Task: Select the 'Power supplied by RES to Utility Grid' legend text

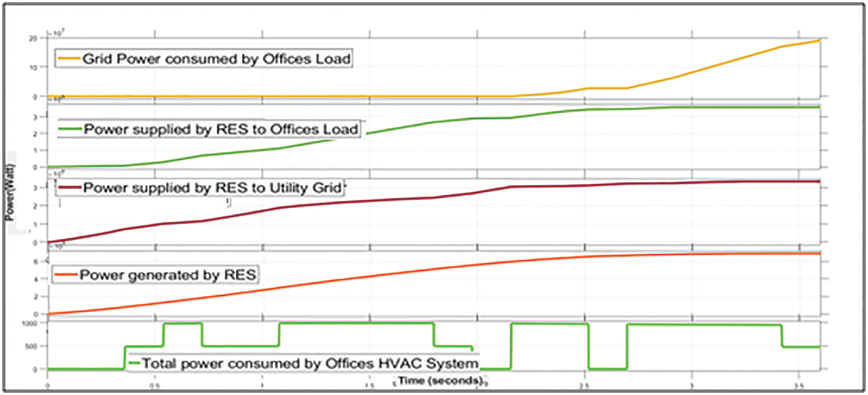Action: (x=212, y=188)
